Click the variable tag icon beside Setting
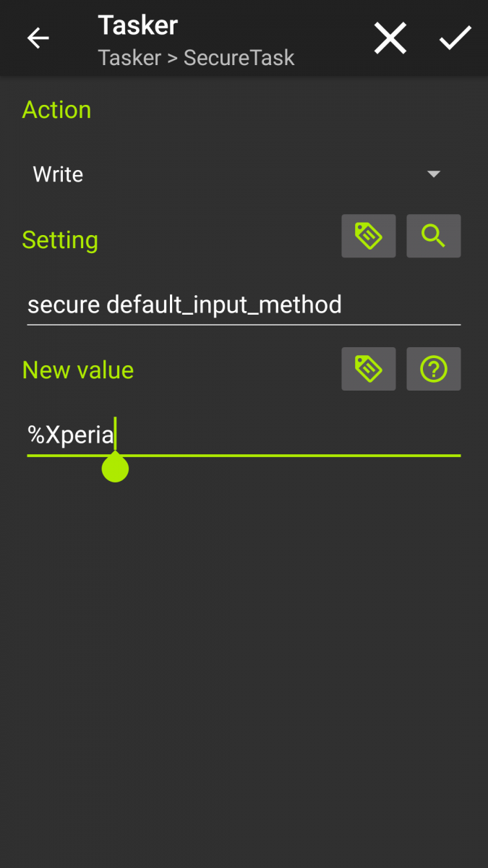 coord(369,236)
